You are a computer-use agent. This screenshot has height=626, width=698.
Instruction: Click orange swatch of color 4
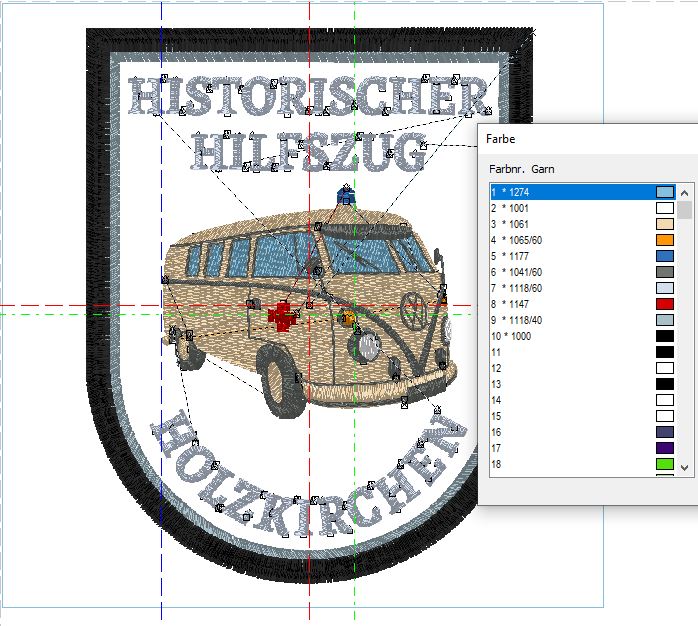click(x=665, y=240)
